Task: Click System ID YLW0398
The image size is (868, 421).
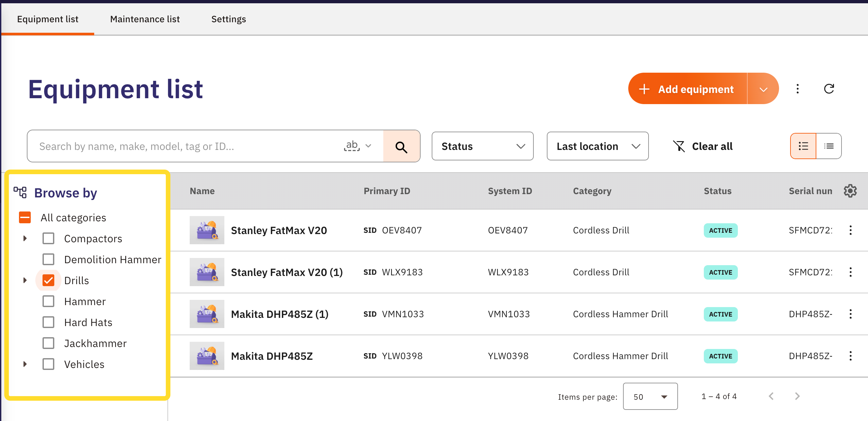Action: coord(508,356)
